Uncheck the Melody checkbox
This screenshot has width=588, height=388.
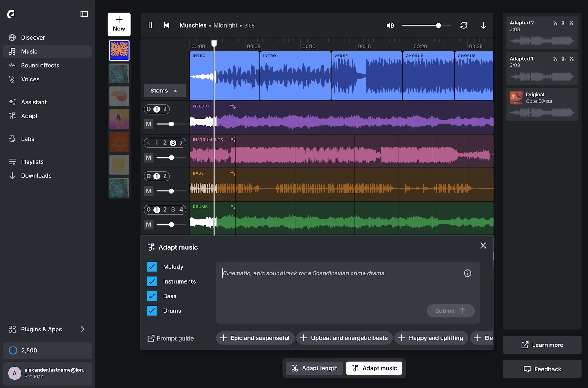coord(152,267)
